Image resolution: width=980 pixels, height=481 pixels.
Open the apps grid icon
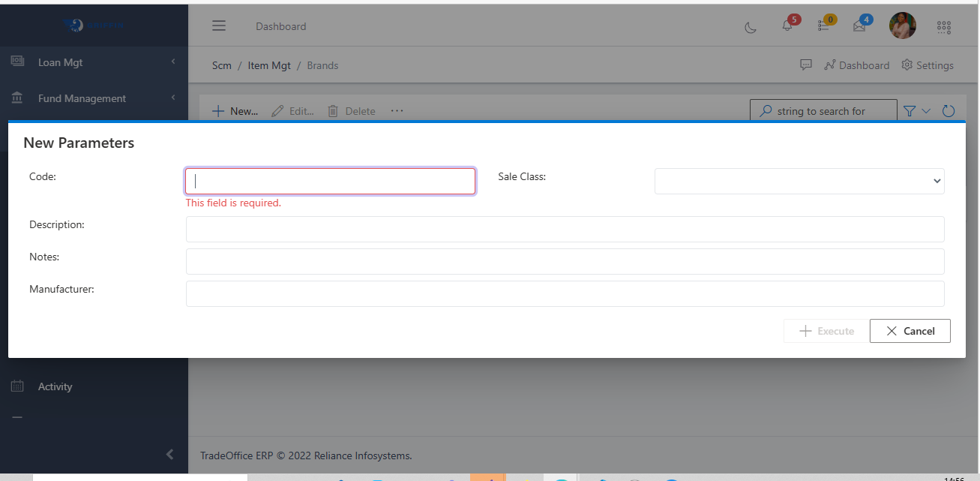pos(944,27)
